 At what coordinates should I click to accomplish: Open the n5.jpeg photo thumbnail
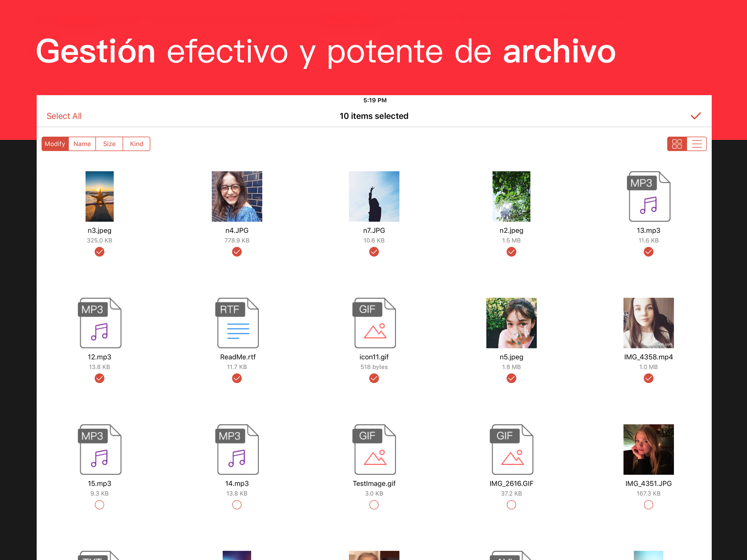coord(512,323)
